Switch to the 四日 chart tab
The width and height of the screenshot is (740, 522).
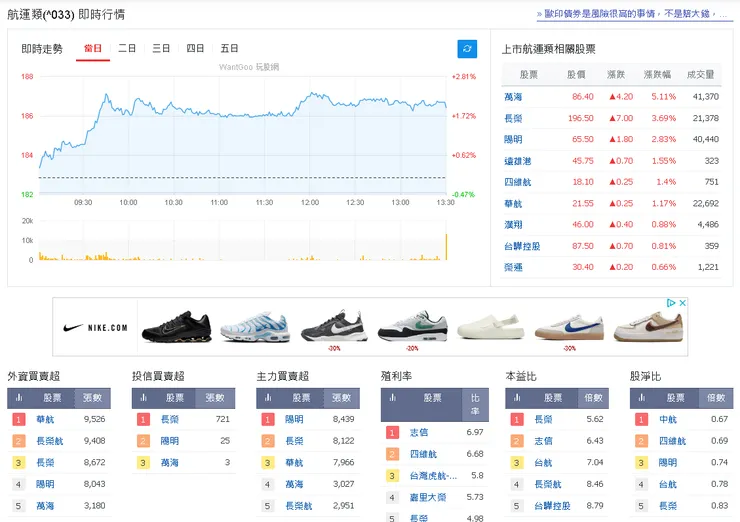[195, 48]
